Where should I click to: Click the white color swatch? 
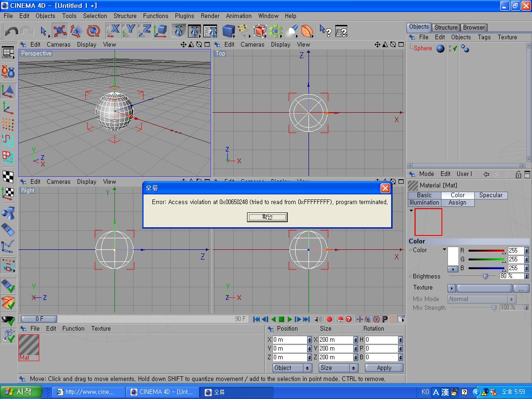click(x=453, y=256)
